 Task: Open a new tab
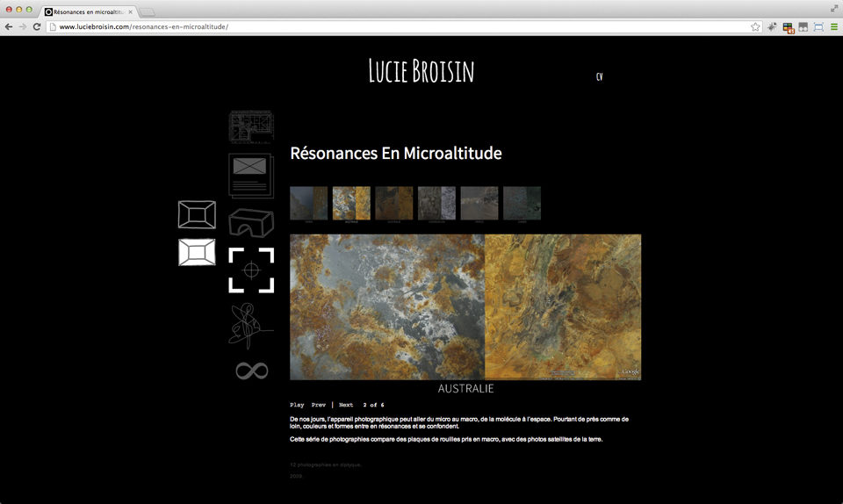point(148,11)
